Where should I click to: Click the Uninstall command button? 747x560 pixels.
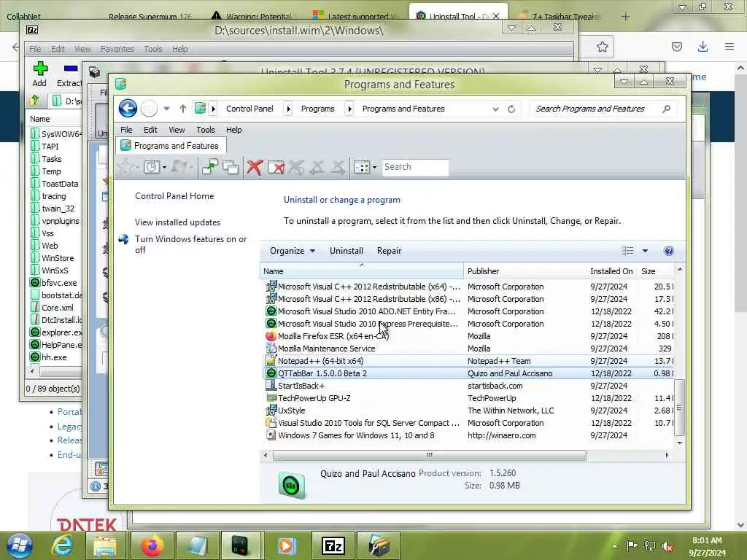tap(347, 251)
